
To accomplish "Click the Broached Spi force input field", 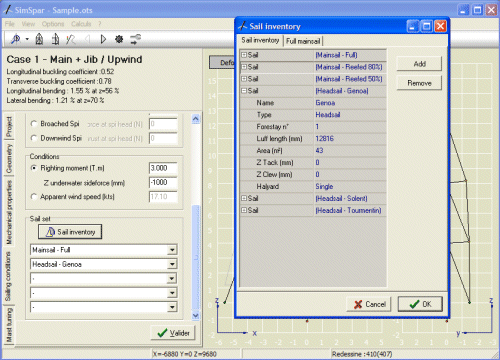I will click(163, 124).
